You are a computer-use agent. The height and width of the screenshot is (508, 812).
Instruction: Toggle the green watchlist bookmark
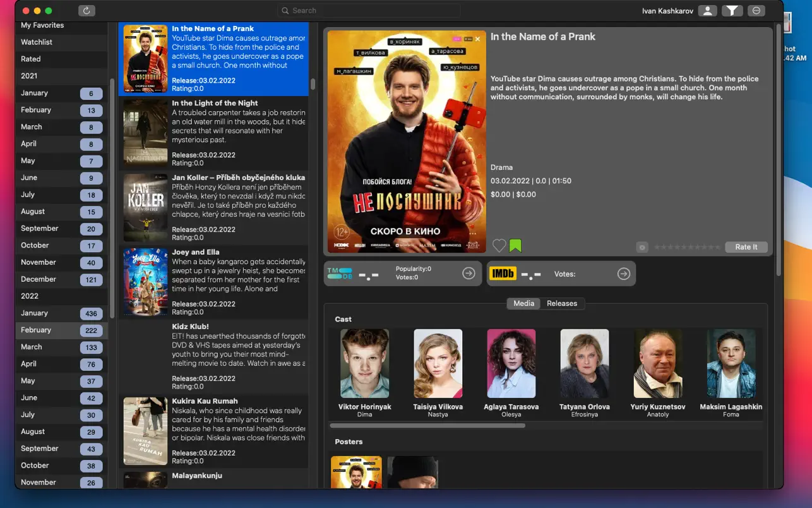(x=515, y=246)
